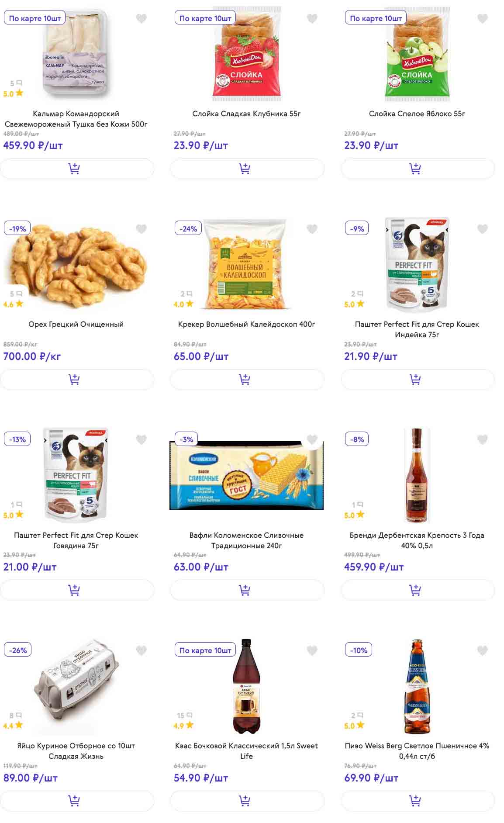Open the walnut product photo
Image resolution: width=504 pixels, height=823 pixels.
coord(75,264)
